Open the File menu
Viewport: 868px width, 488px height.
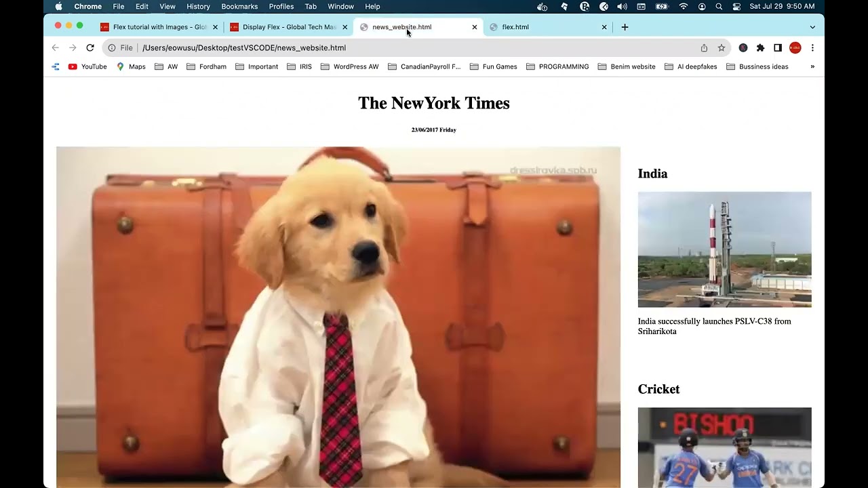pyautogui.click(x=119, y=7)
